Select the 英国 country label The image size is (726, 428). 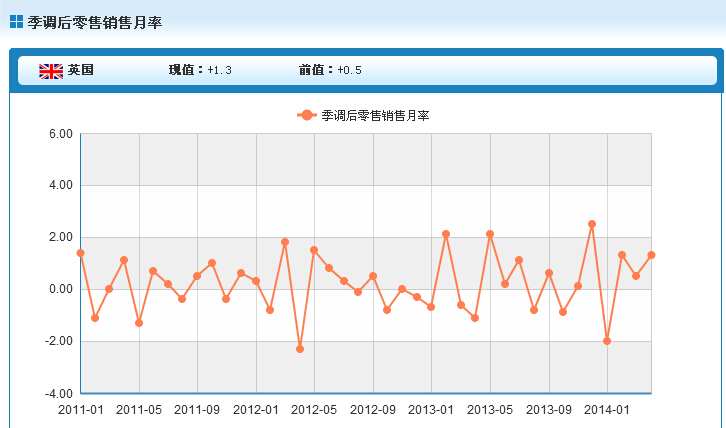(81, 70)
